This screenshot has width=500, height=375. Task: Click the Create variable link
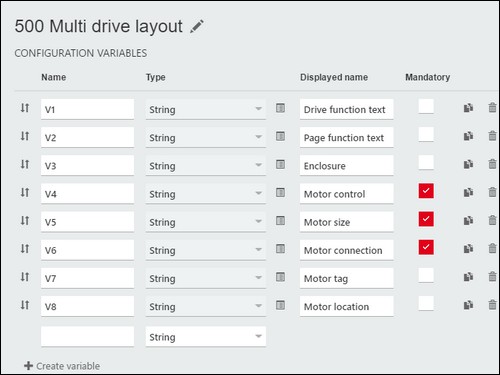click(62, 366)
